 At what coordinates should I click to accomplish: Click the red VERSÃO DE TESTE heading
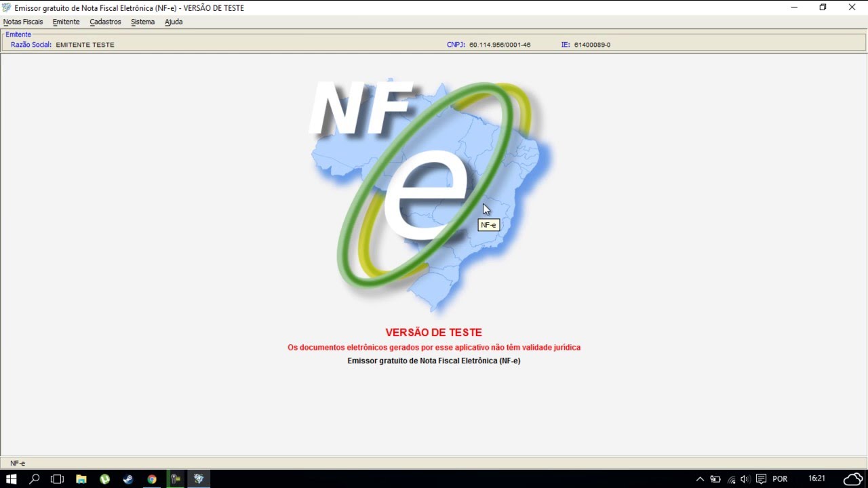tap(434, 333)
